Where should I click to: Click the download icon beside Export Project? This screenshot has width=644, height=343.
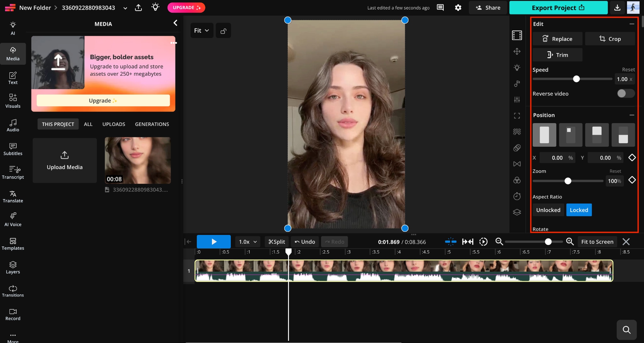(x=617, y=8)
